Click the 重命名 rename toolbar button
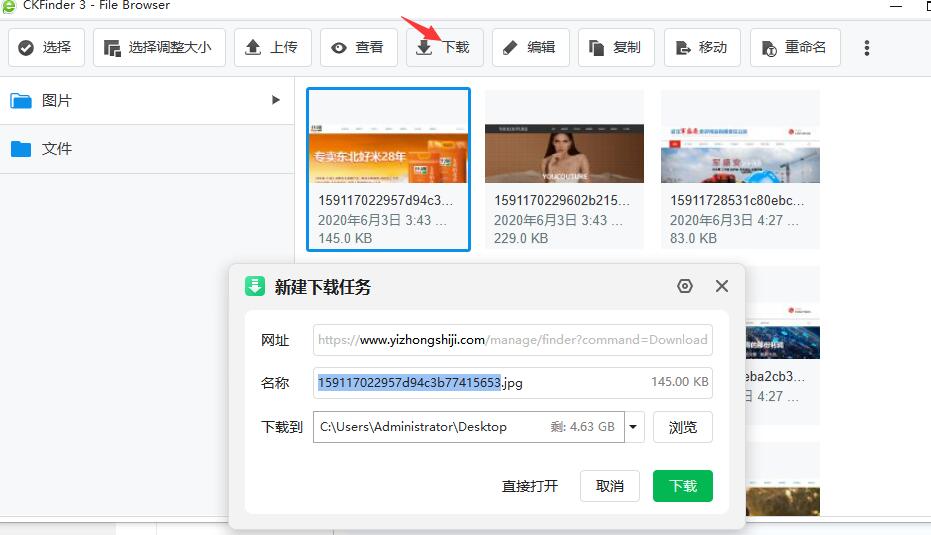The image size is (931, 535). pos(795,47)
